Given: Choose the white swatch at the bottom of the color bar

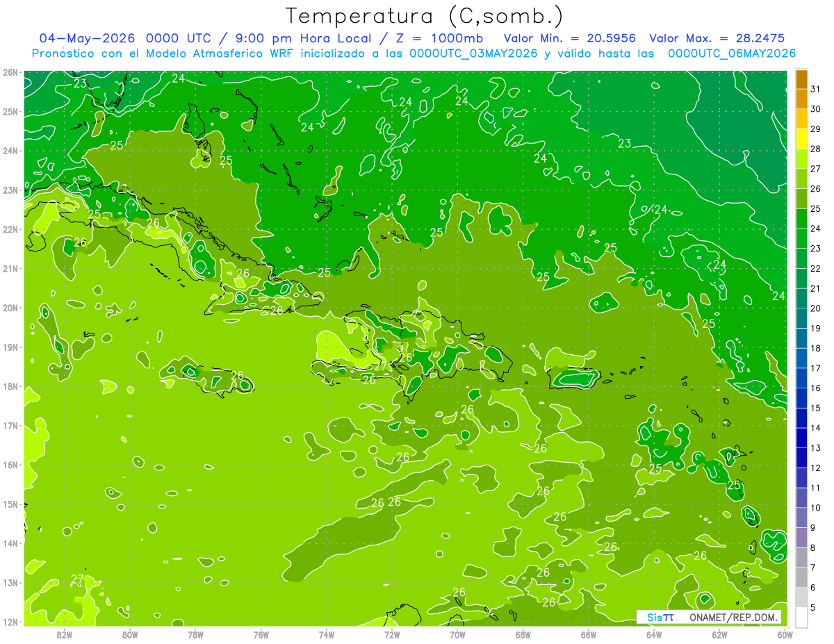Looking at the screenshot, I should point(801,617).
